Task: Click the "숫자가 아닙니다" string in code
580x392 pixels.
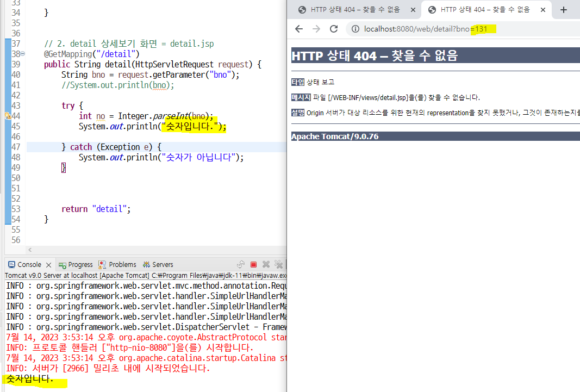Action: [x=198, y=158]
